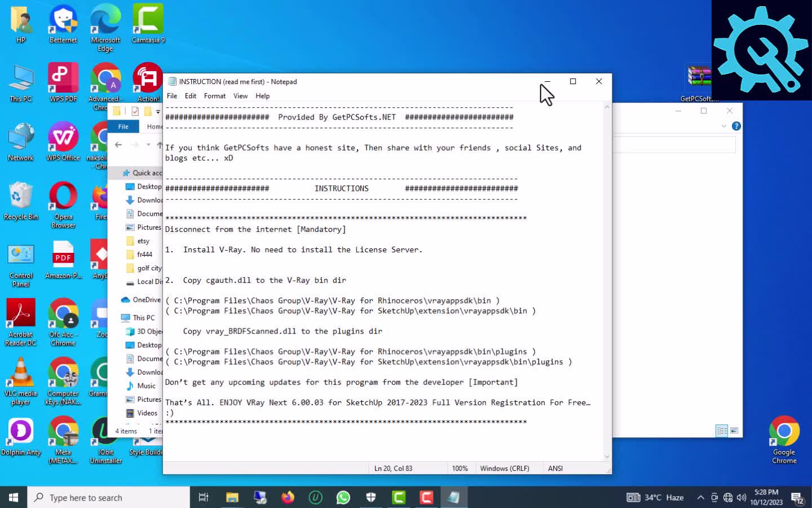The height and width of the screenshot is (508, 812).
Task: Expand the File Explorer ribbon chevron
Action: point(724,126)
